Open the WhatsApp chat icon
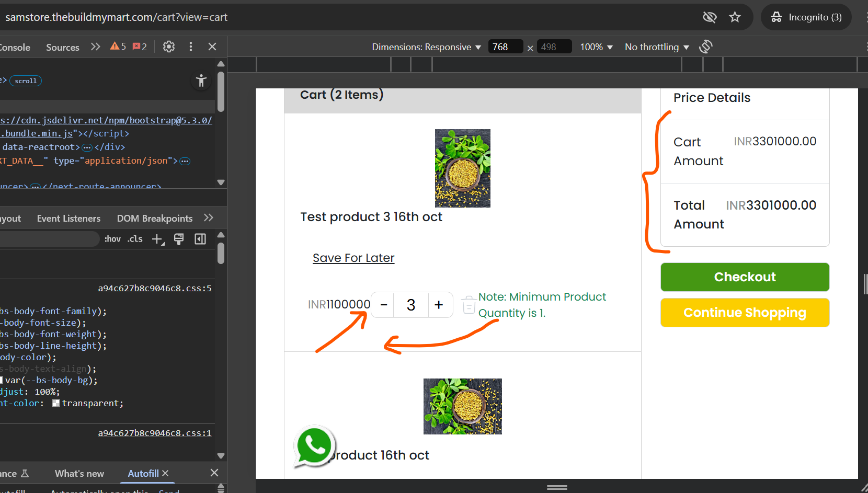Viewport: 868px width, 493px height. [x=314, y=447]
